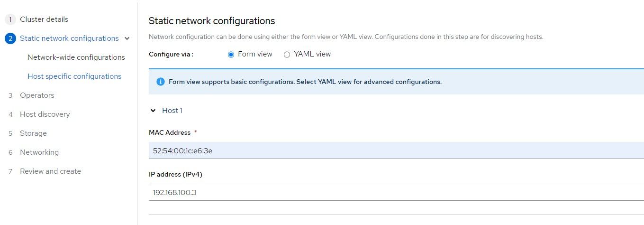Click the step 4 number icon

tap(10, 114)
